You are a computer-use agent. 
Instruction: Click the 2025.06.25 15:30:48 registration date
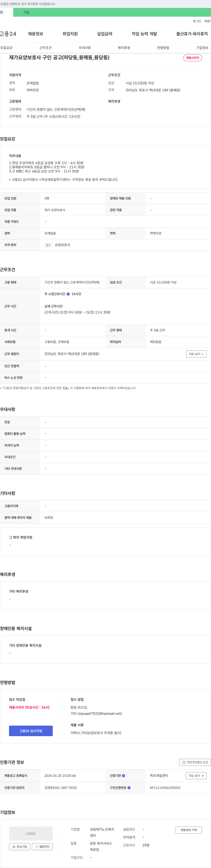pyautogui.click(x=60, y=776)
